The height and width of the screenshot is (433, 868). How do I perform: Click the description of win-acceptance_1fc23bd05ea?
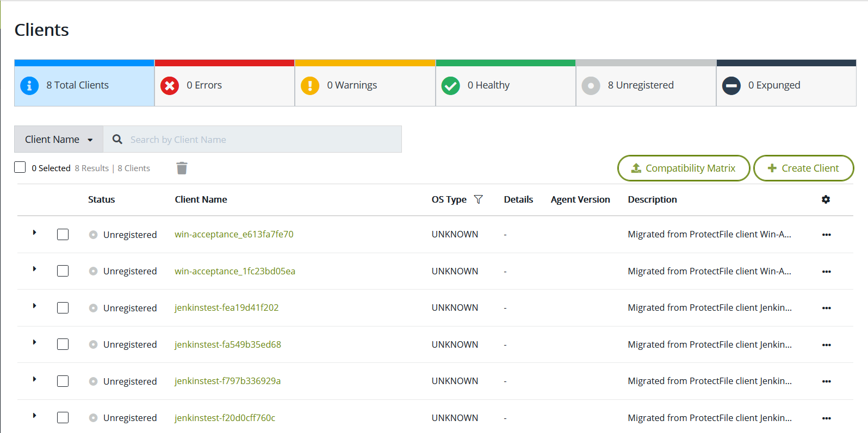pyautogui.click(x=709, y=271)
